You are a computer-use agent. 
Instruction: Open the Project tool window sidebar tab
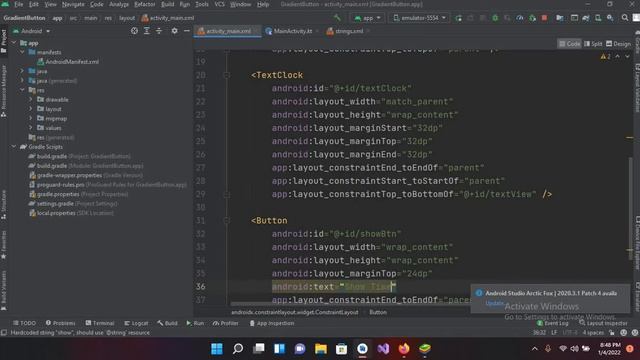[4, 42]
